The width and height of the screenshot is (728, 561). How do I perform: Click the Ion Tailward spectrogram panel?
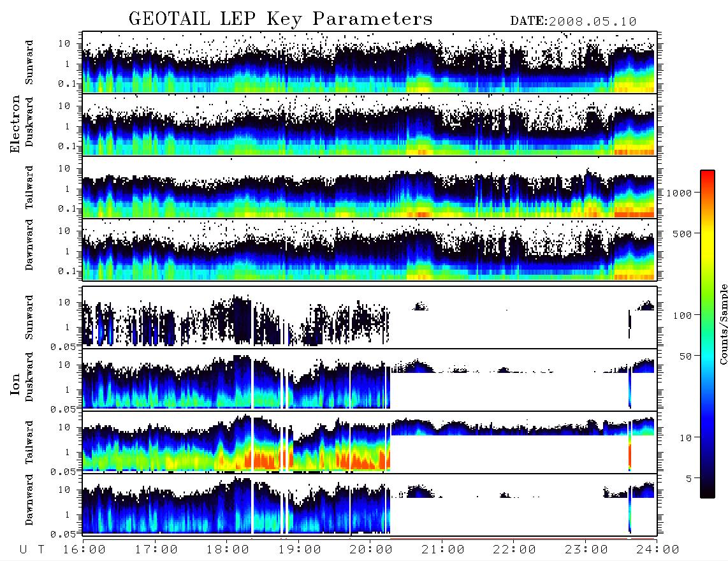[x=370, y=442]
